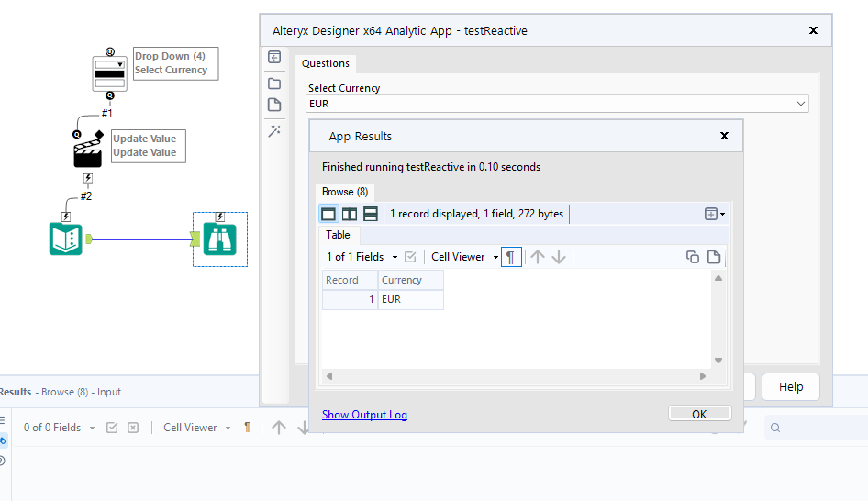
Task: Toggle whitespace paragraph symbol in App Results
Action: tap(511, 257)
